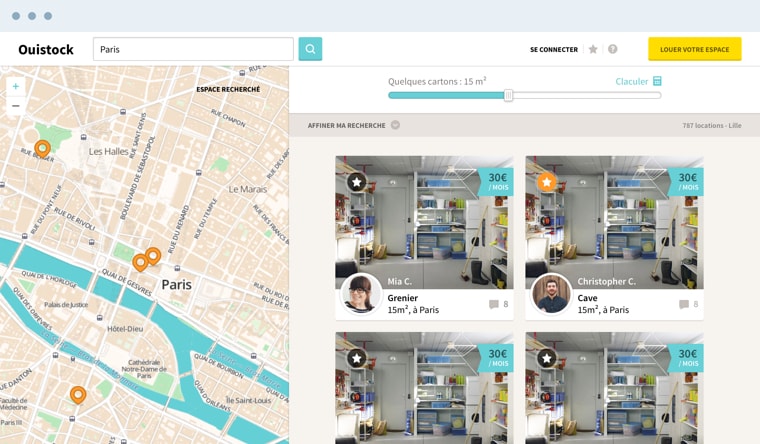Viewport: 760px width, 444px height.
Task: Click the 30€ / mois tag on Cave listing
Action: pyautogui.click(x=687, y=182)
